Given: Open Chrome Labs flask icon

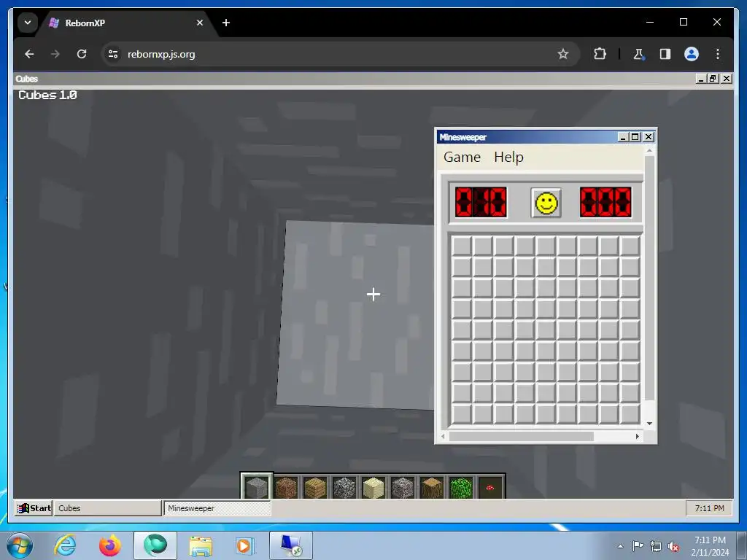Looking at the screenshot, I should click(x=639, y=54).
